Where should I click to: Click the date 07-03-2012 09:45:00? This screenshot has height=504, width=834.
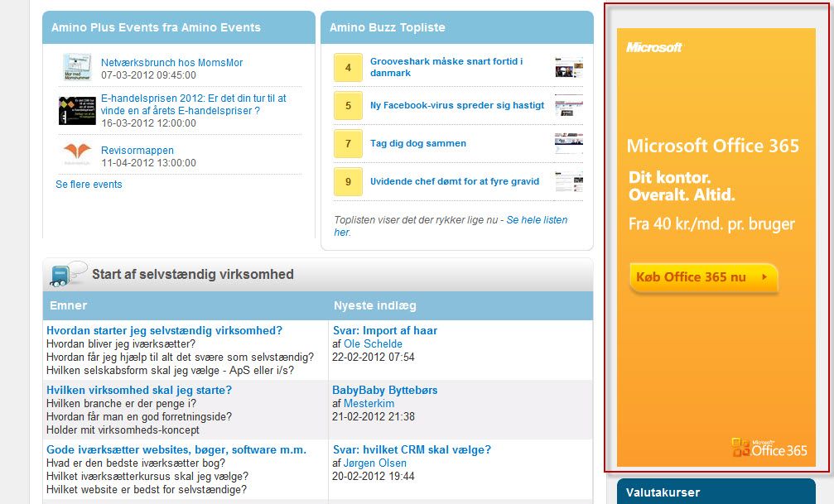coord(148,75)
